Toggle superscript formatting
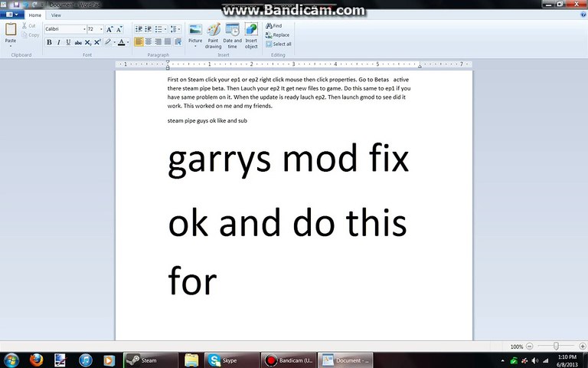The height and width of the screenshot is (368, 588). pyautogui.click(x=97, y=42)
